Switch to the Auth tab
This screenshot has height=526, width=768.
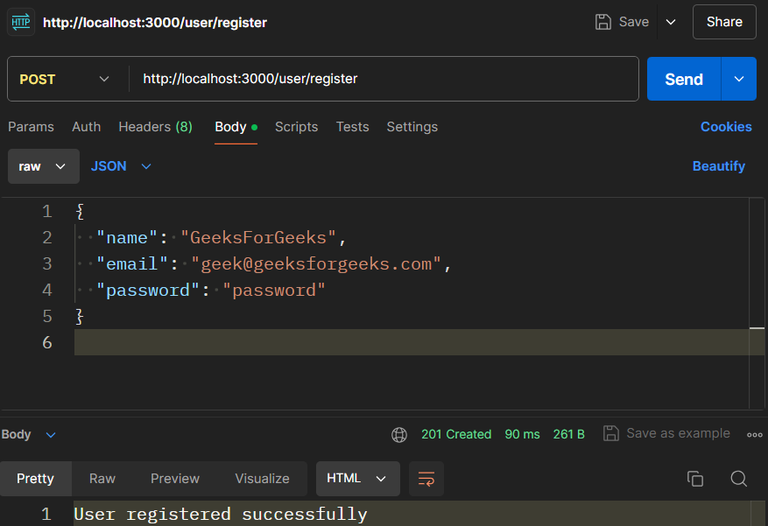click(86, 127)
